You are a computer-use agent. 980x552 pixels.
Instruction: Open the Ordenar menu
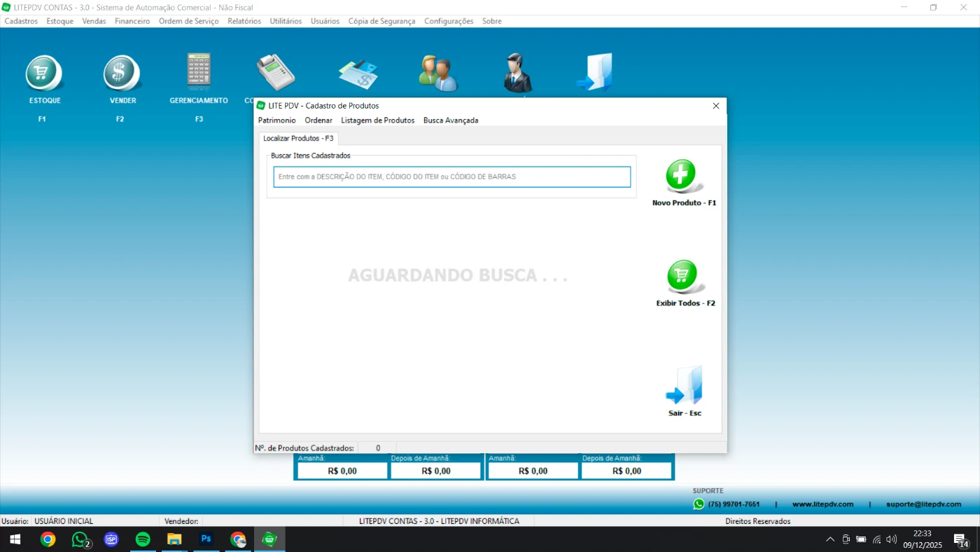click(318, 120)
